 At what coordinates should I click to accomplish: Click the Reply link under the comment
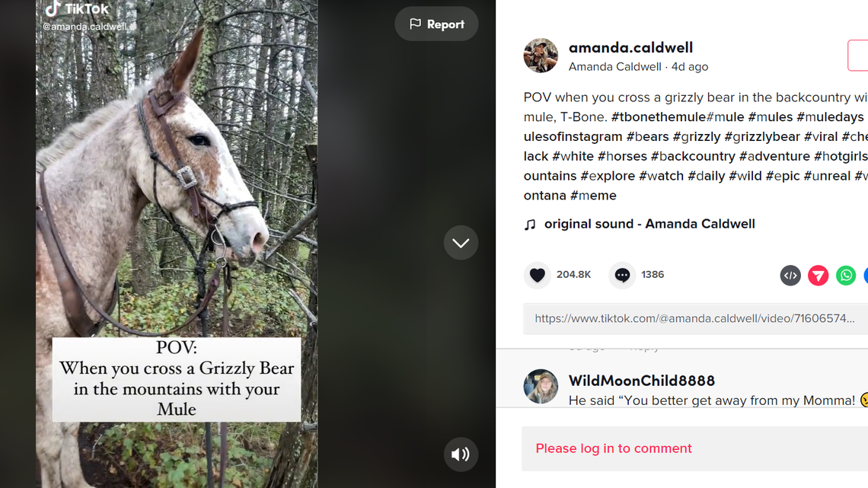point(644,346)
